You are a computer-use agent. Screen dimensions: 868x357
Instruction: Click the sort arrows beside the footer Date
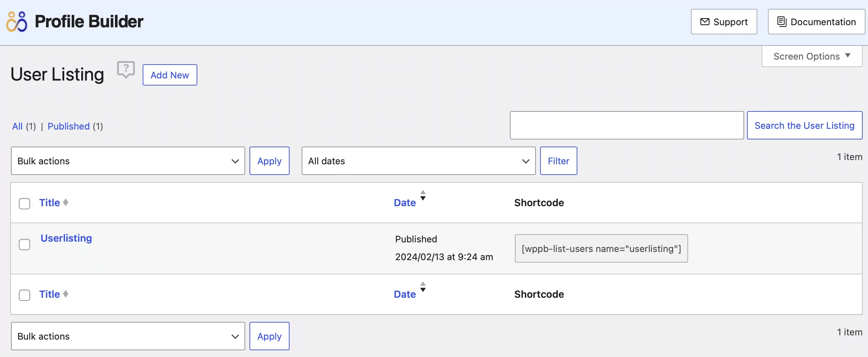click(423, 287)
